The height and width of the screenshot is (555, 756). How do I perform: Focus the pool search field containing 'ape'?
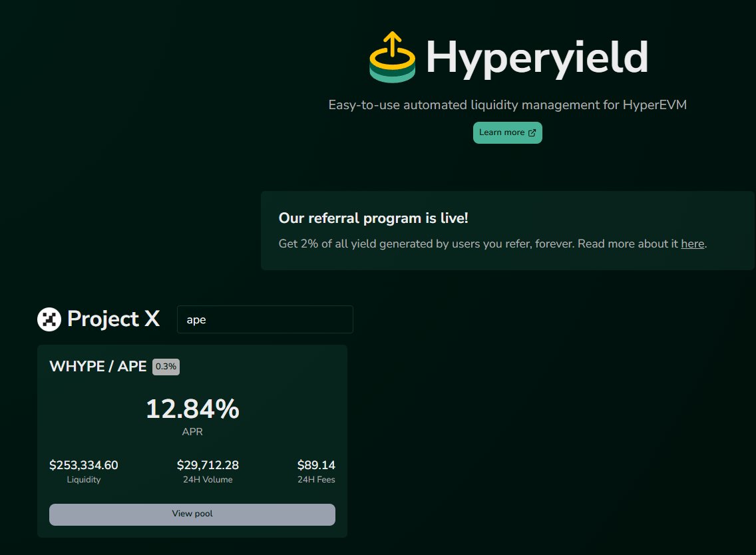(265, 319)
